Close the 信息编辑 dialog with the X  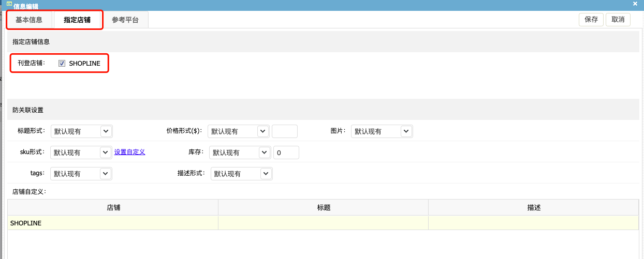(635, 4)
